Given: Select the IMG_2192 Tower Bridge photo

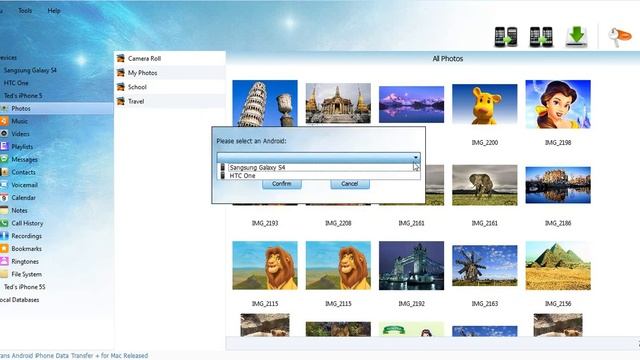Looking at the screenshot, I should (x=411, y=266).
